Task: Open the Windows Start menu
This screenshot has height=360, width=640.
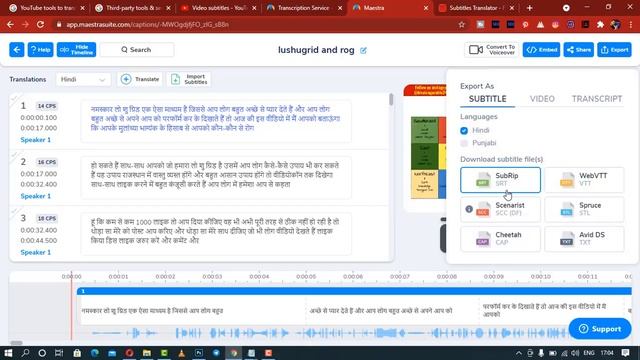Action: tap(8, 353)
